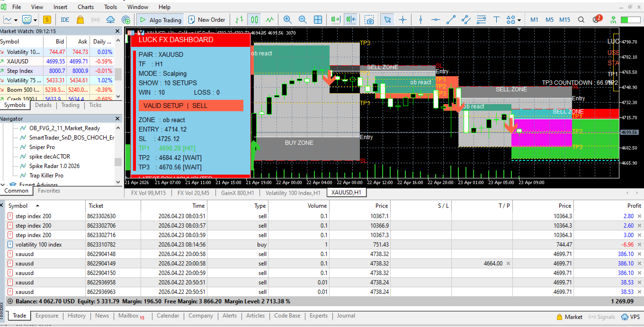This screenshot has height=327, width=644.
Task: Zoom in on the chart
Action: click(287, 20)
